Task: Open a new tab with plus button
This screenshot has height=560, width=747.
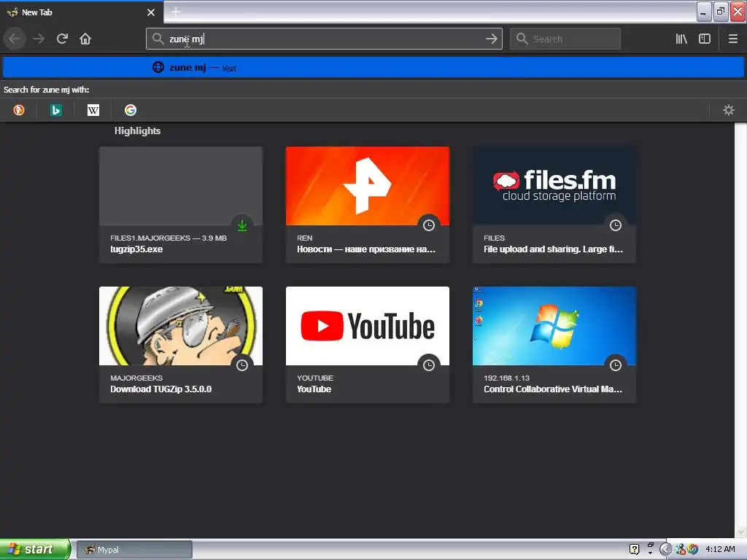Action: (x=176, y=12)
